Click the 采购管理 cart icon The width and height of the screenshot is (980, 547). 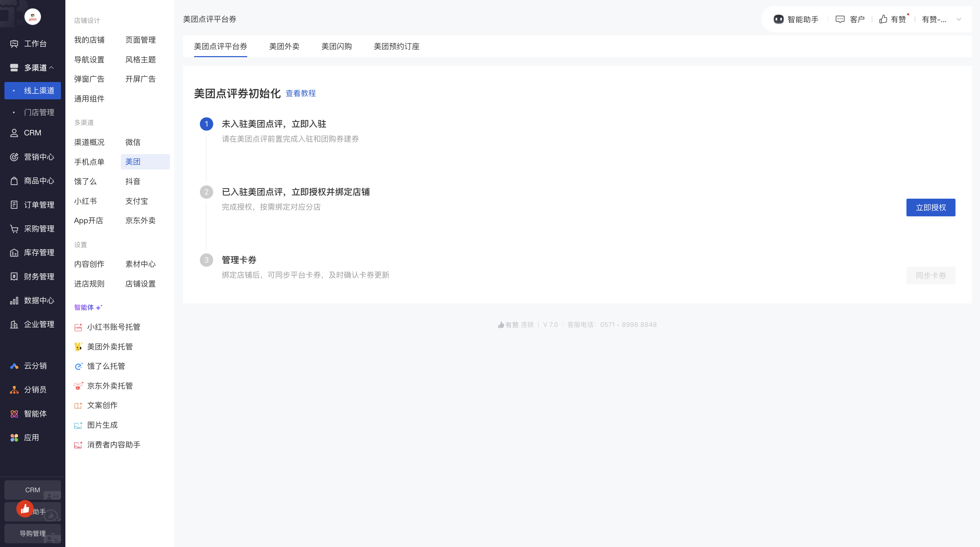coord(14,229)
